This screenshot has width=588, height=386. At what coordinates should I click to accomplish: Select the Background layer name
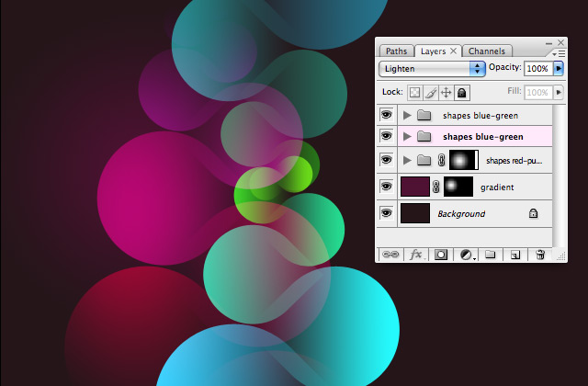pos(461,214)
